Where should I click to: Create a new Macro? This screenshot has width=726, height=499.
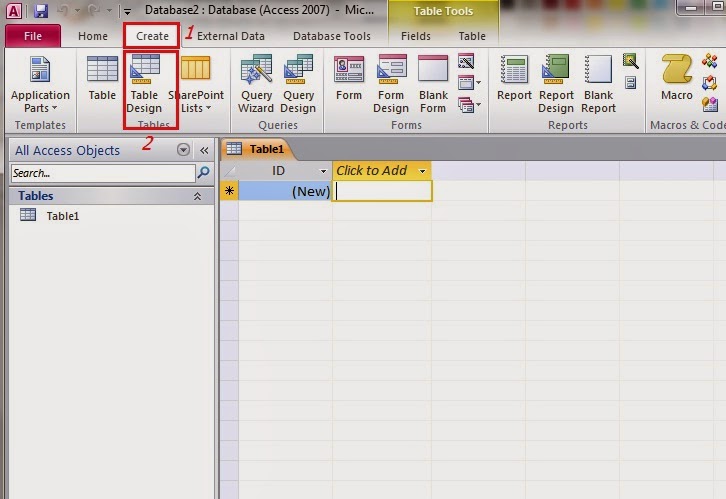pos(677,78)
